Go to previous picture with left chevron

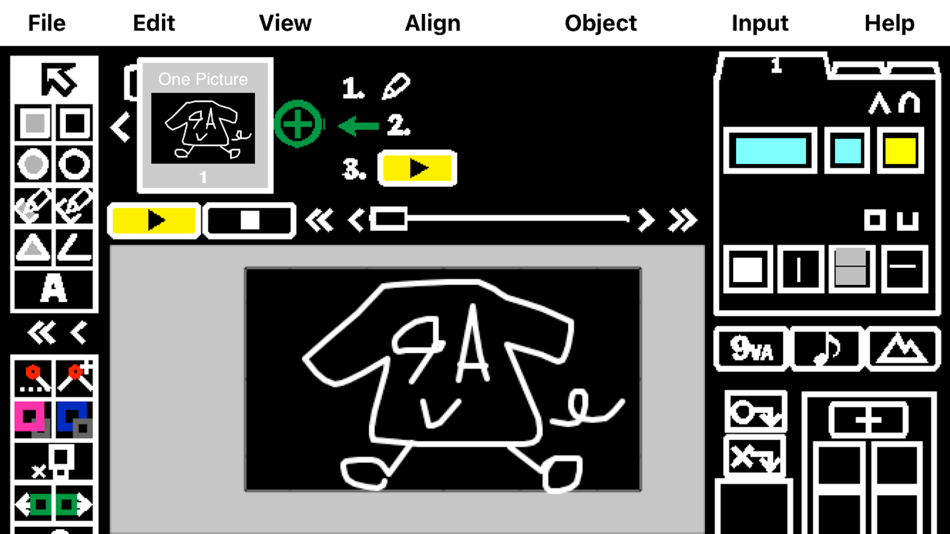(120, 127)
